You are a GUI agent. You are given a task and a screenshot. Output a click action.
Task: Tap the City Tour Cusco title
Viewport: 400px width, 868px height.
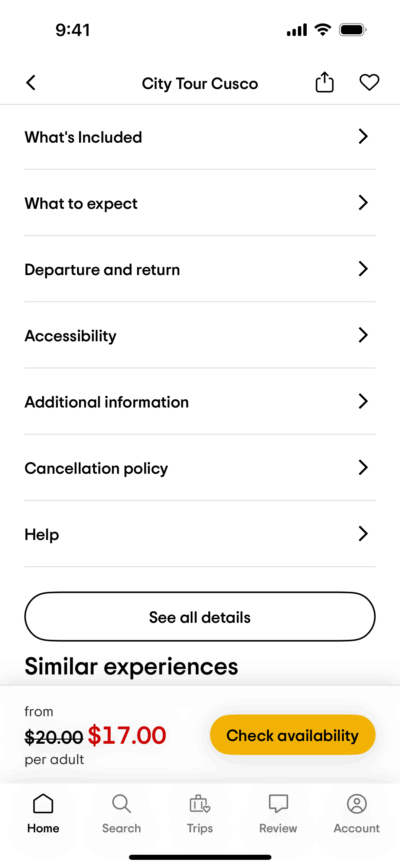[200, 84]
